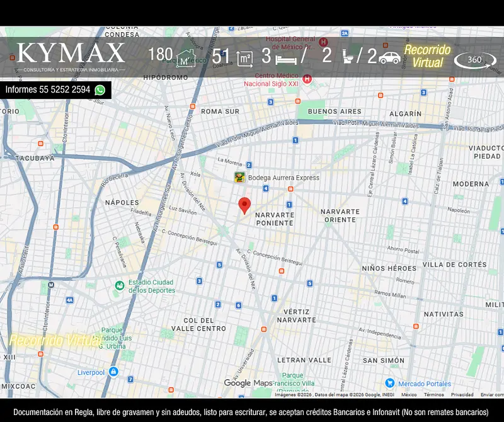504x422 pixels.
Task: Click the KYMAX logo
Action: pyautogui.click(x=71, y=57)
